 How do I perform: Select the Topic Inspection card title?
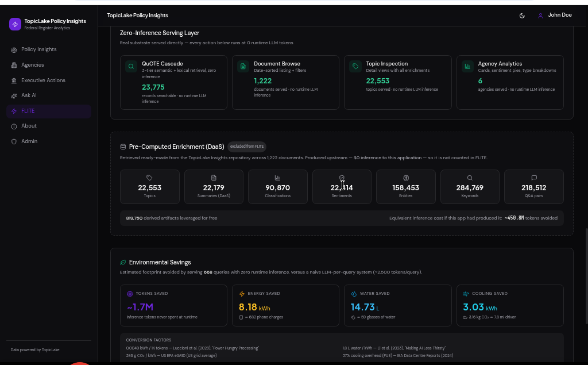(x=386, y=64)
